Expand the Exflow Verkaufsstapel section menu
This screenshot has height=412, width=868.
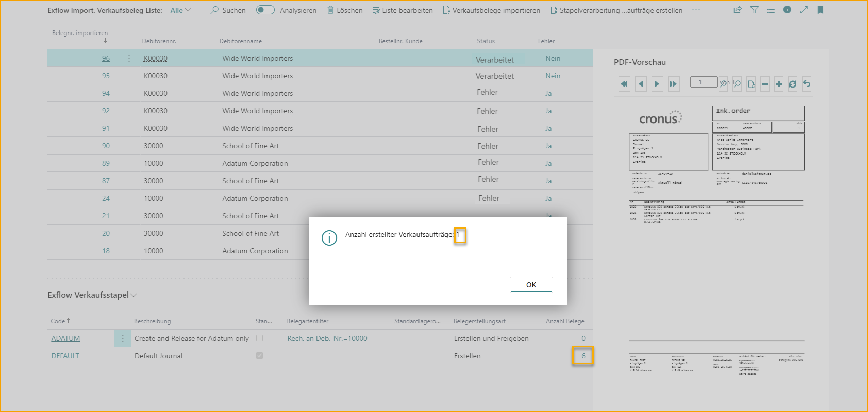point(92,295)
